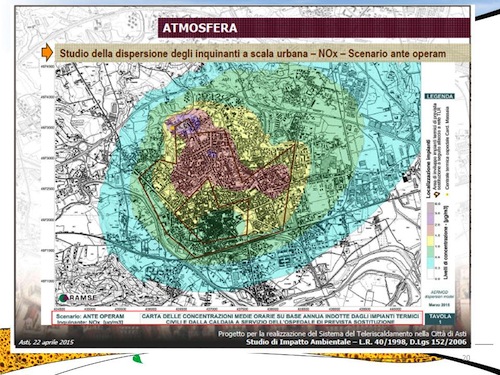Click the orange arrow bullet icon
The height and width of the screenshot is (375, 500).
(47, 53)
